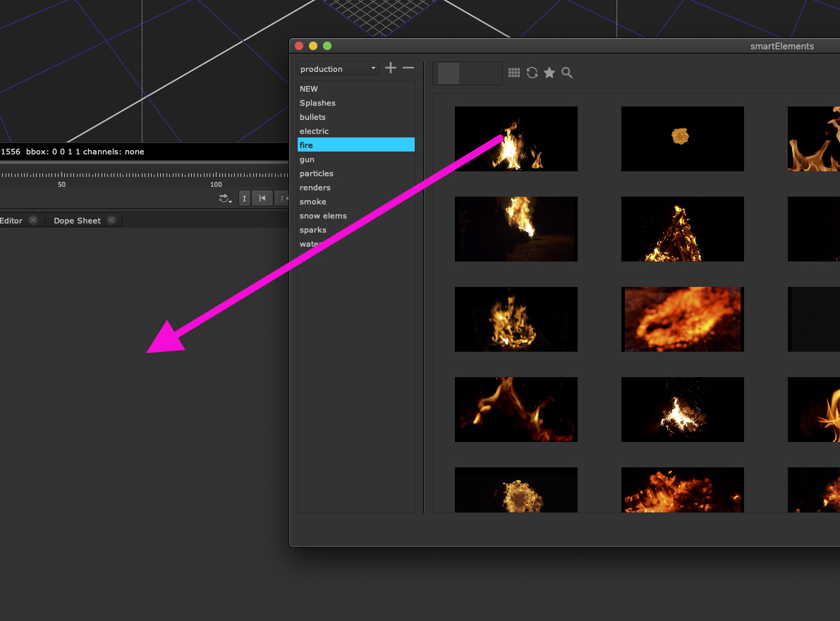Click the go to first frame button
Screen dimensions: 840x621
[x=262, y=199]
